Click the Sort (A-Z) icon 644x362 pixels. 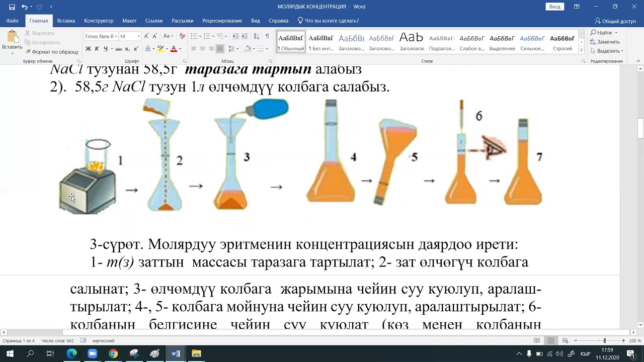coord(256,36)
